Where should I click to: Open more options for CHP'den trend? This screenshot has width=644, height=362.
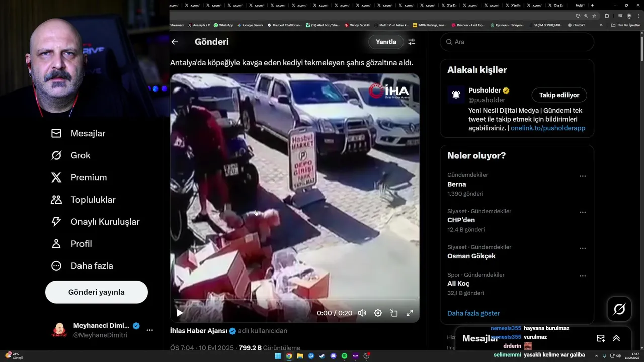click(583, 212)
